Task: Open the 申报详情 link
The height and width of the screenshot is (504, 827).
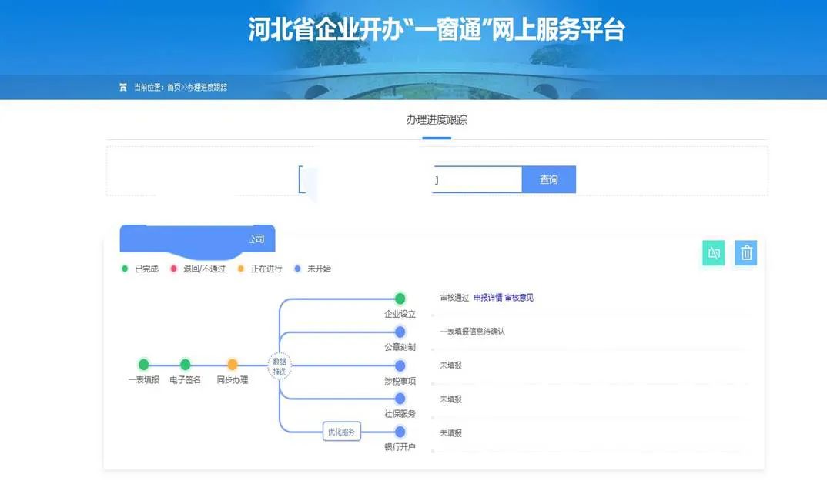Action: pos(488,298)
